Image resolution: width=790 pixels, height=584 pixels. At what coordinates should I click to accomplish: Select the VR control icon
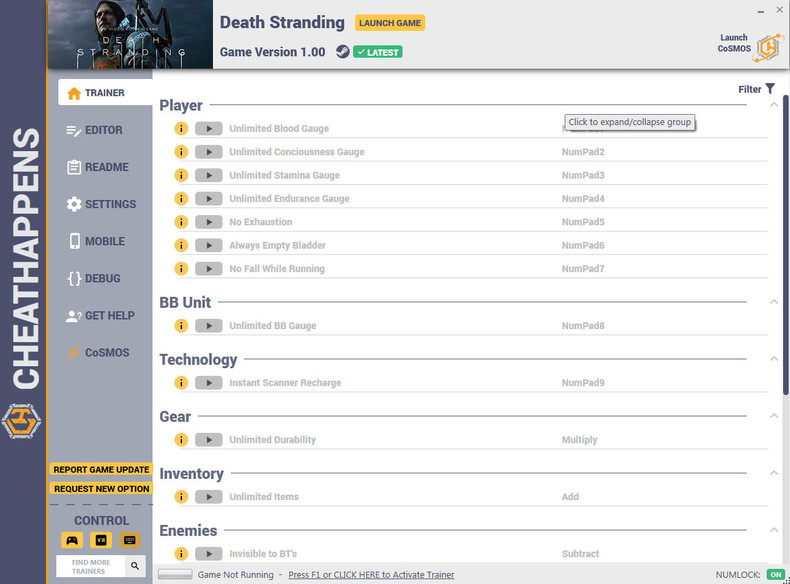[101, 540]
